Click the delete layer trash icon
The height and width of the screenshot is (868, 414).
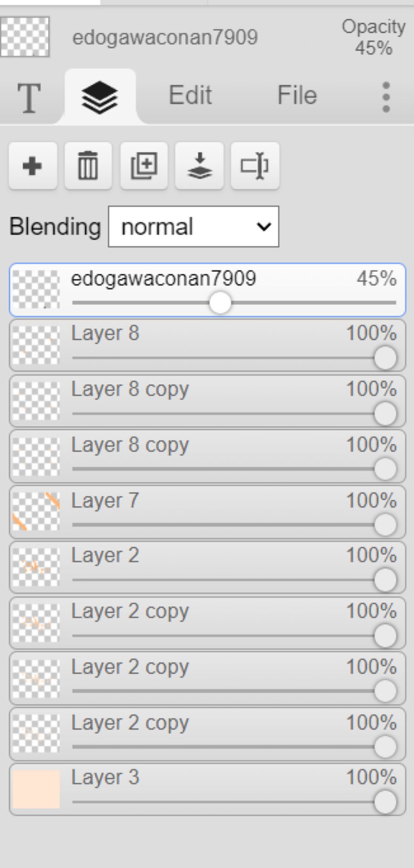tap(88, 166)
